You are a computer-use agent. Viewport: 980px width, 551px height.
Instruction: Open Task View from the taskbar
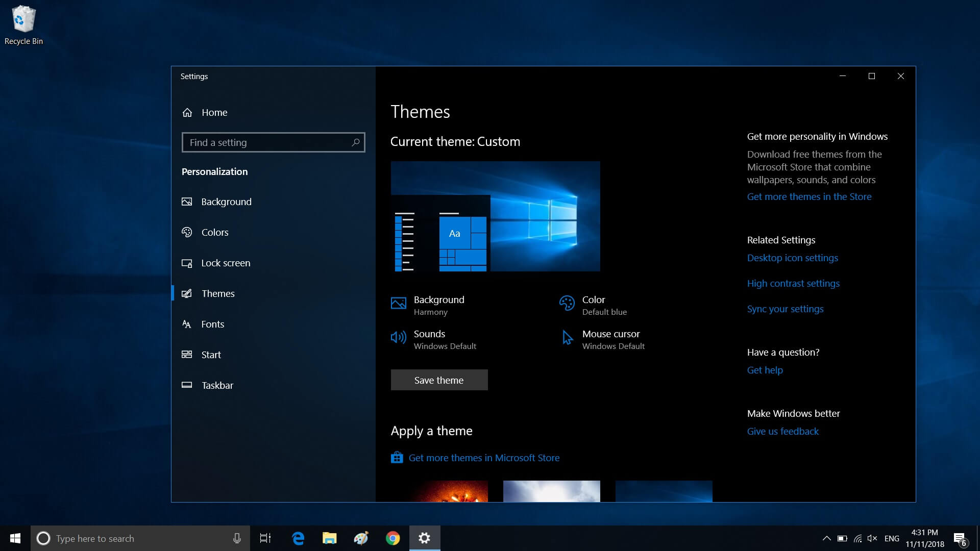click(265, 538)
